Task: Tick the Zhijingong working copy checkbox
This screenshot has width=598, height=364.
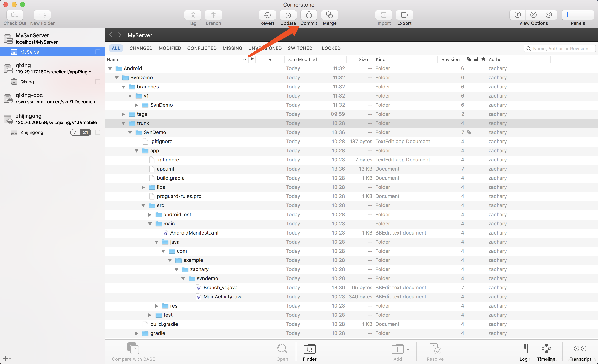Action: [x=98, y=132]
